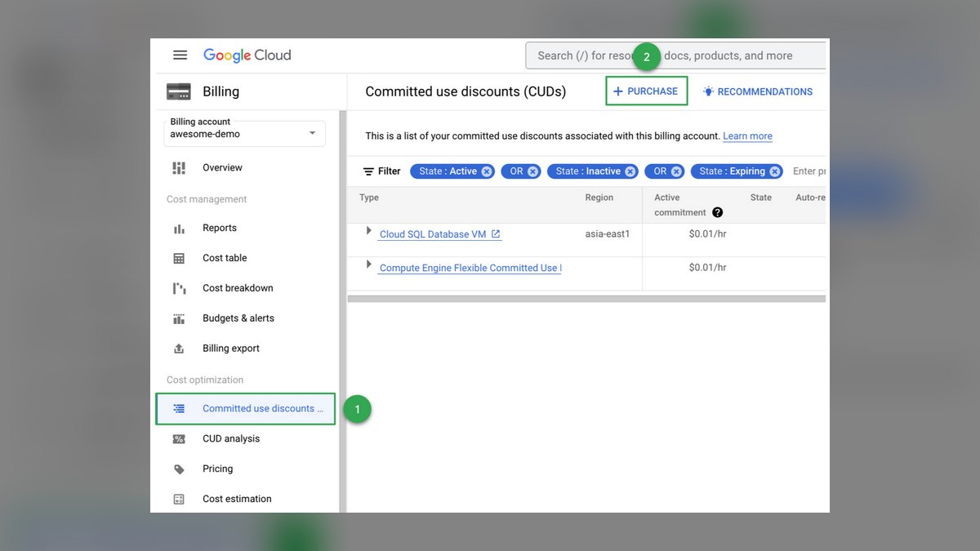Click the State column header
The width and height of the screenshot is (980, 551).
coord(761,198)
